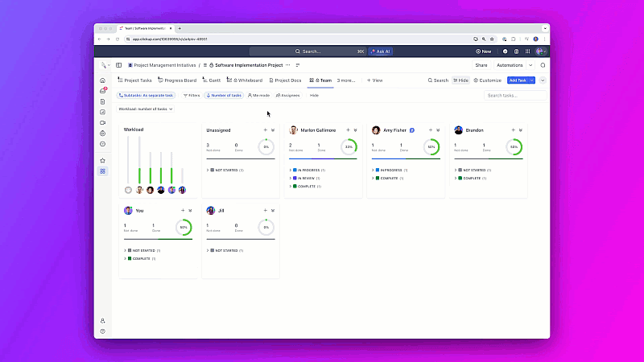Expand IN REVIEW group under Marlon Gallimore
644x362 pixels.
pos(304,178)
